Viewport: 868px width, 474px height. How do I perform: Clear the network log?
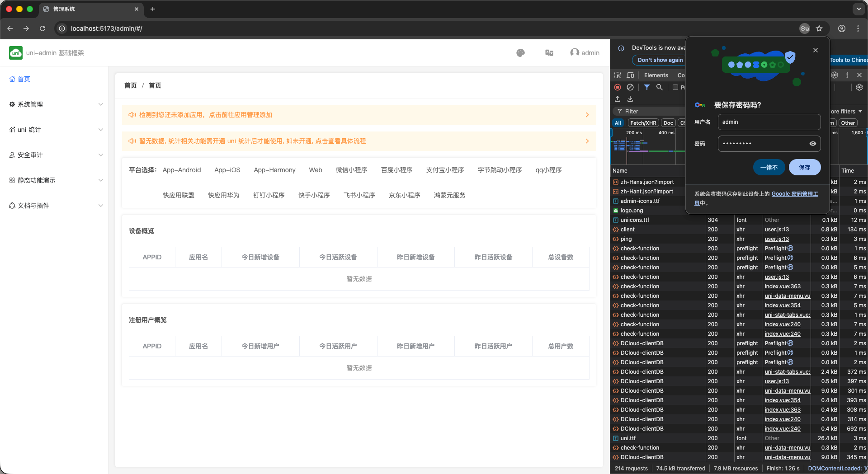pos(630,87)
